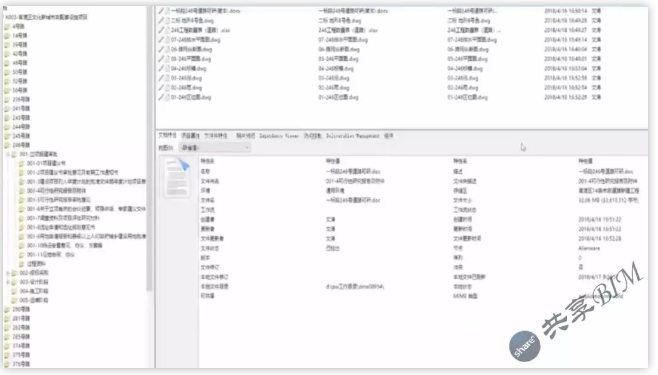
Task: Open the third tab of the properties pane
Action: (216, 135)
